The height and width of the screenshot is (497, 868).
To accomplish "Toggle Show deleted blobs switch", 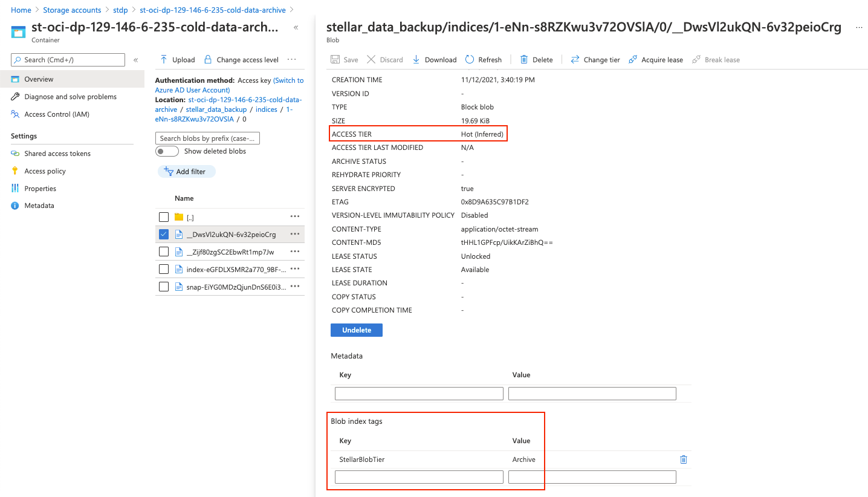I will (x=167, y=151).
